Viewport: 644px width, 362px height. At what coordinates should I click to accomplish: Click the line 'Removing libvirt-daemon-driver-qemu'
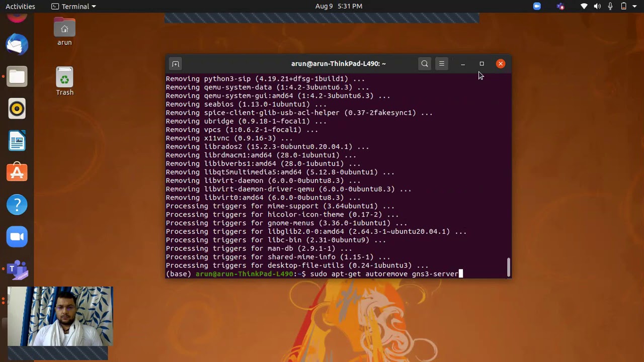pos(289,190)
